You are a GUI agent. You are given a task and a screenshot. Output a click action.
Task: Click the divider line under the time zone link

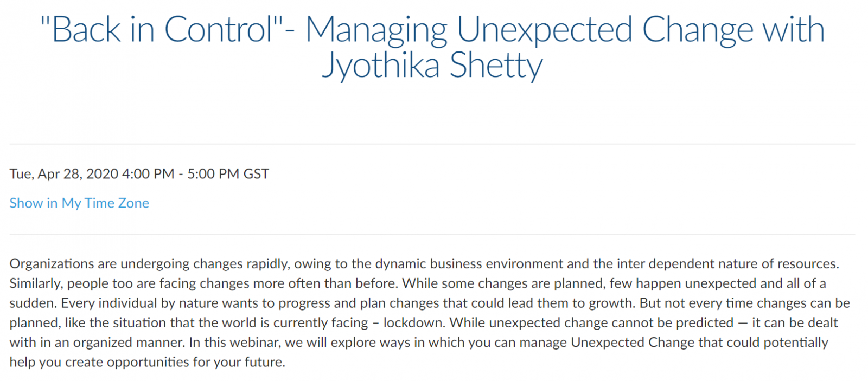click(432, 234)
